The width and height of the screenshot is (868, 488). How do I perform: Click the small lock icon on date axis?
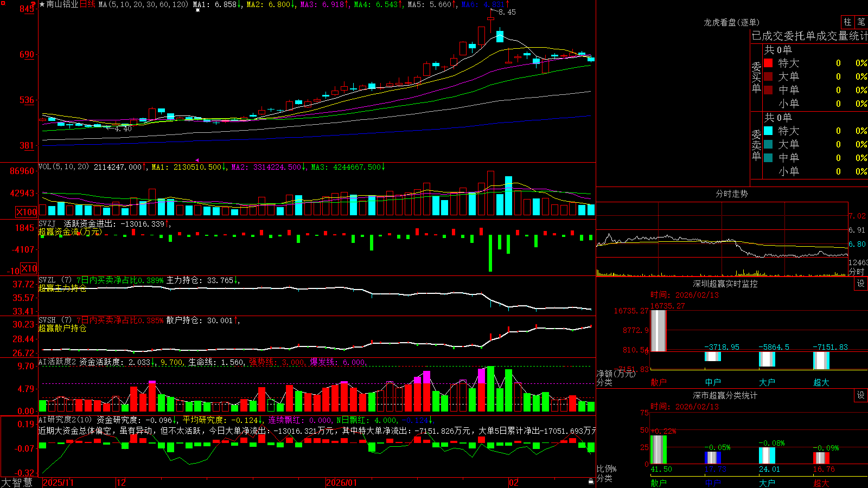coord(591,481)
